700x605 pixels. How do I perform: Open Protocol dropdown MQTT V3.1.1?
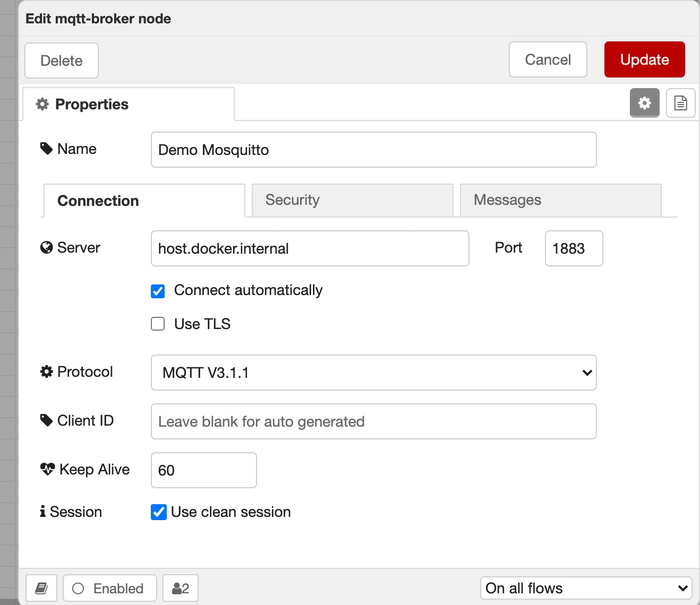pyautogui.click(x=374, y=373)
